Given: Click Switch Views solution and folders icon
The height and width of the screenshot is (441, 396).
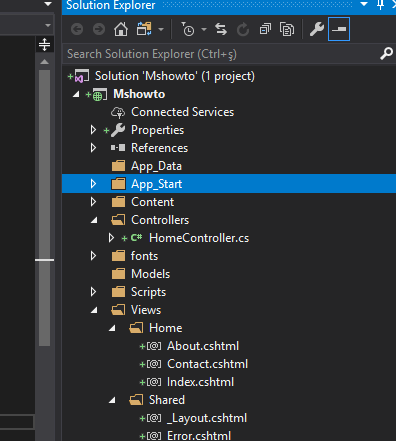Looking at the screenshot, I should (x=144, y=29).
